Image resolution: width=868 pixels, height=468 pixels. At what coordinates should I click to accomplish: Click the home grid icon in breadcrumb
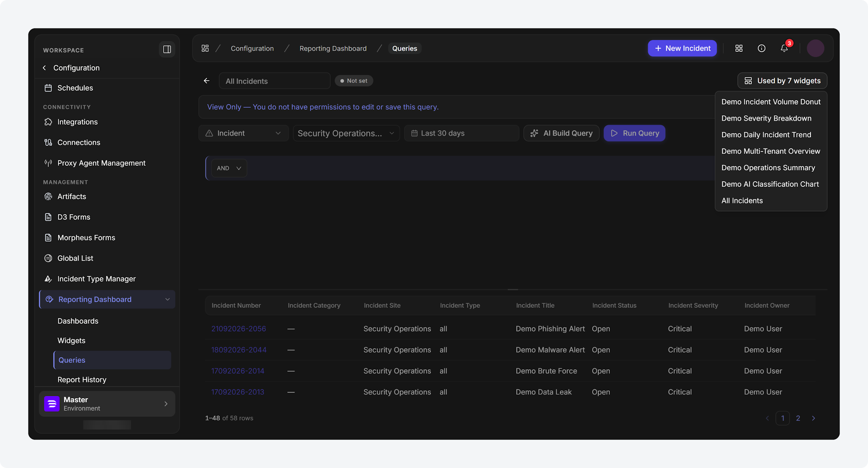[x=205, y=48]
